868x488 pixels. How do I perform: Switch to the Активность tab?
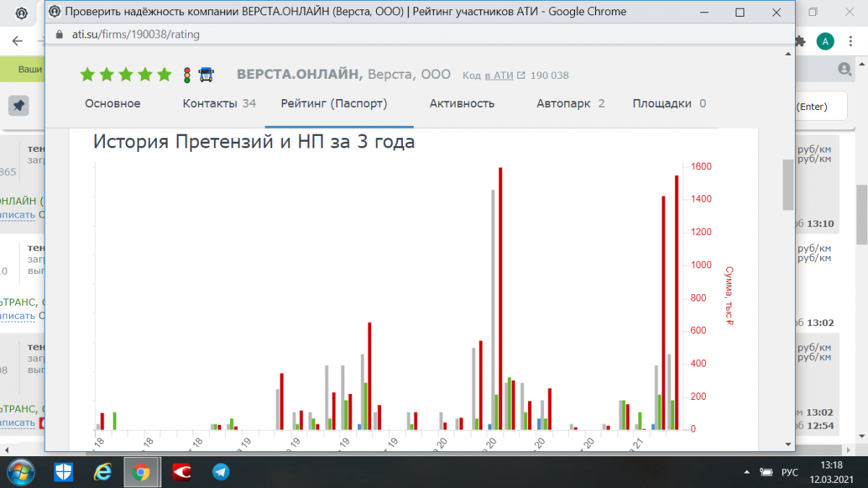click(461, 103)
